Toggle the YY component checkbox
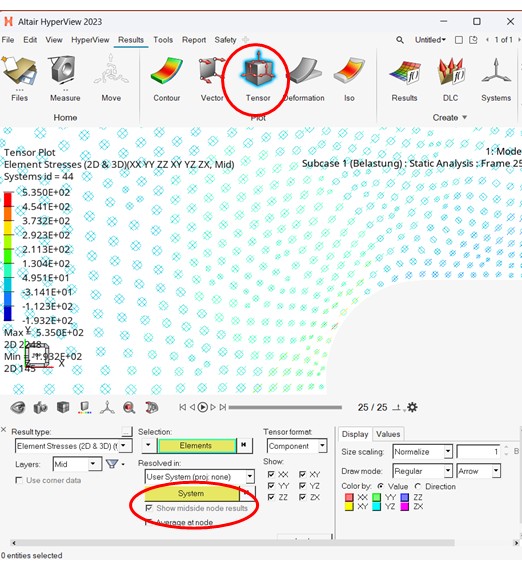 click(x=271, y=486)
